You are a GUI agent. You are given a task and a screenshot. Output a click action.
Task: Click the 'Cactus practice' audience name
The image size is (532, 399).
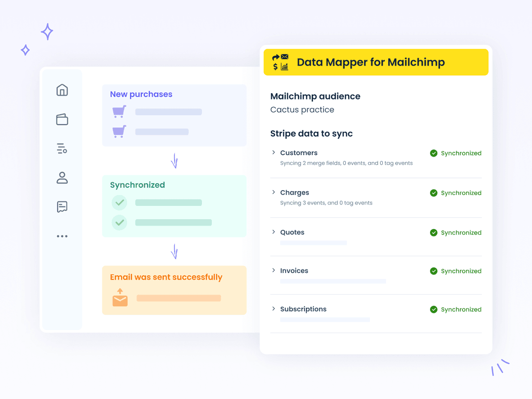point(302,109)
